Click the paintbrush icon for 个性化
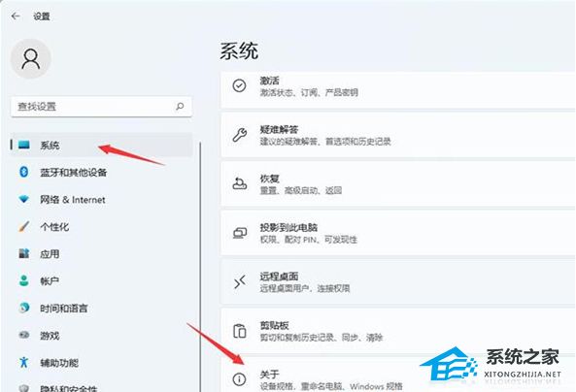 pos(24,226)
